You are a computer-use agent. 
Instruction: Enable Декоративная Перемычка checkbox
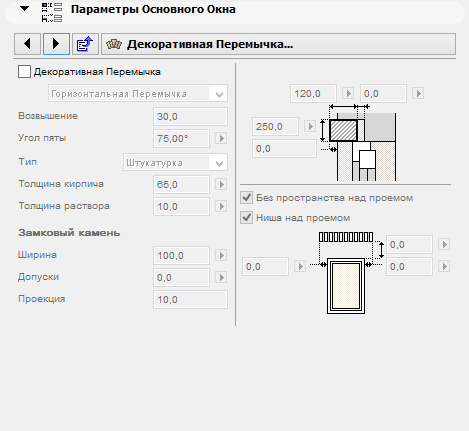[x=24, y=72]
